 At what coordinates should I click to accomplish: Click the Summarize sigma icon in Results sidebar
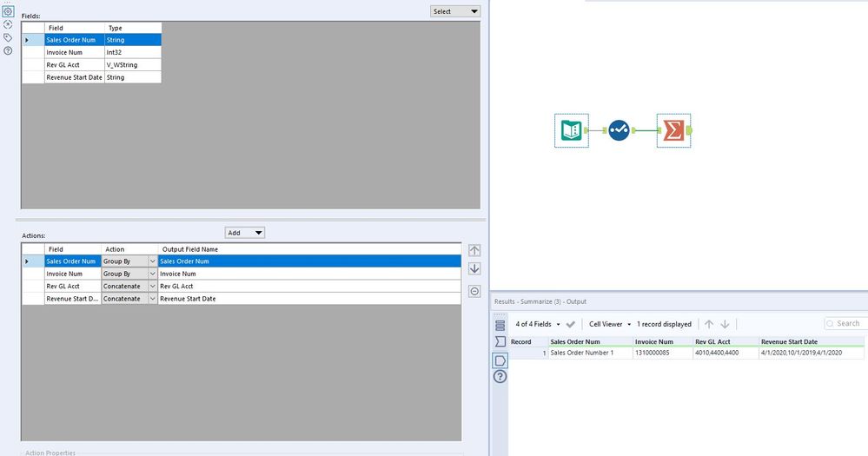click(x=500, y=341)
